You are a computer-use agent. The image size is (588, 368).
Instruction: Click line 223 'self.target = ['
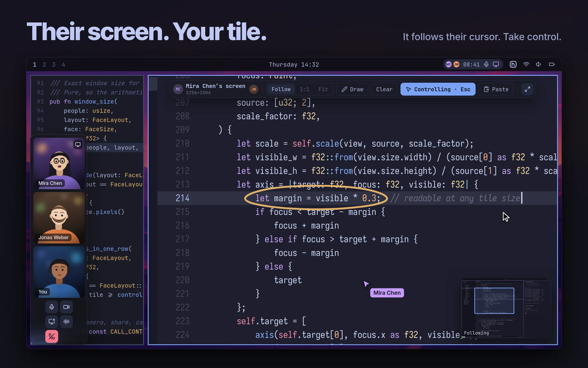click(x=271, y=321)
